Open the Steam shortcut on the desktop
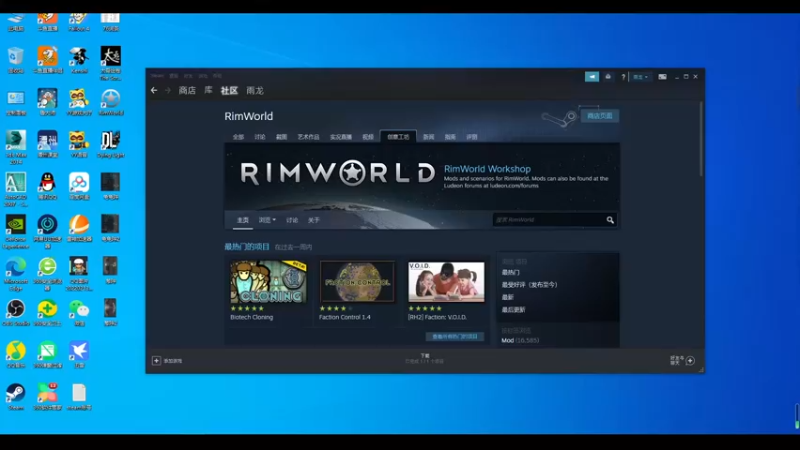Screen dimensions: 800x450 coord(16,396)
